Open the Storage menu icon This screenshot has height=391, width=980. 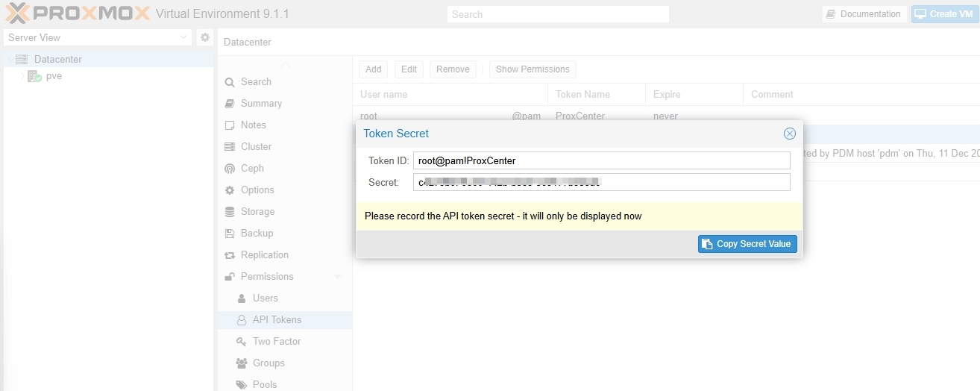(x=230, y=212)
